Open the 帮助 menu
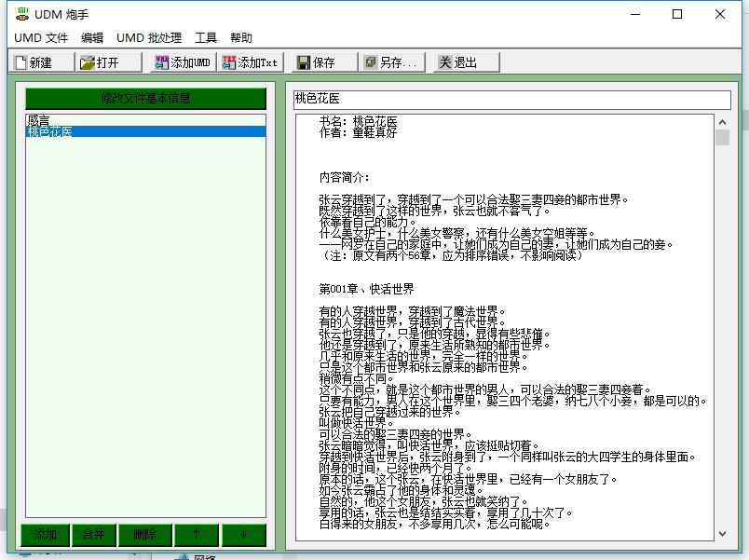The width and height of the screenshot is (749, 560). [x=241, y=38]
